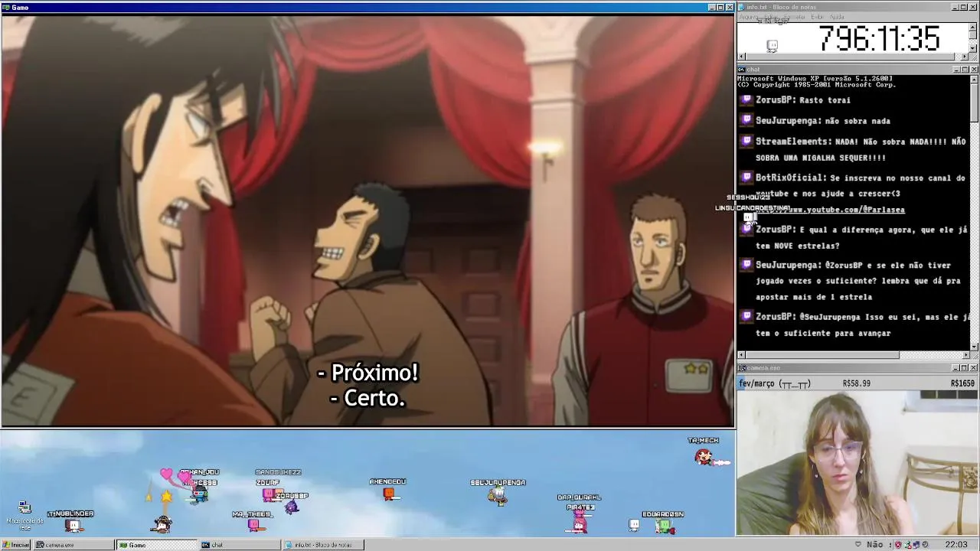Click the NUBLINDER avatar character
The image size is (980, 551).
[73, 526]
